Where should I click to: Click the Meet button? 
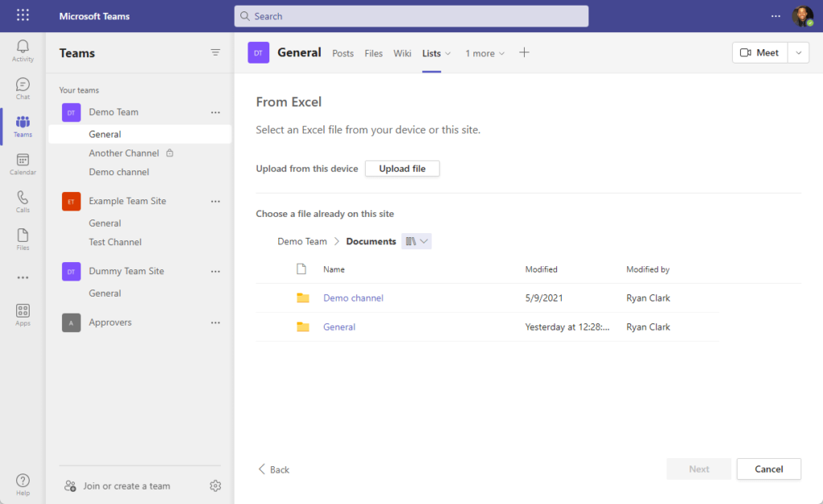pyautogui.click(x=760, y=52)
